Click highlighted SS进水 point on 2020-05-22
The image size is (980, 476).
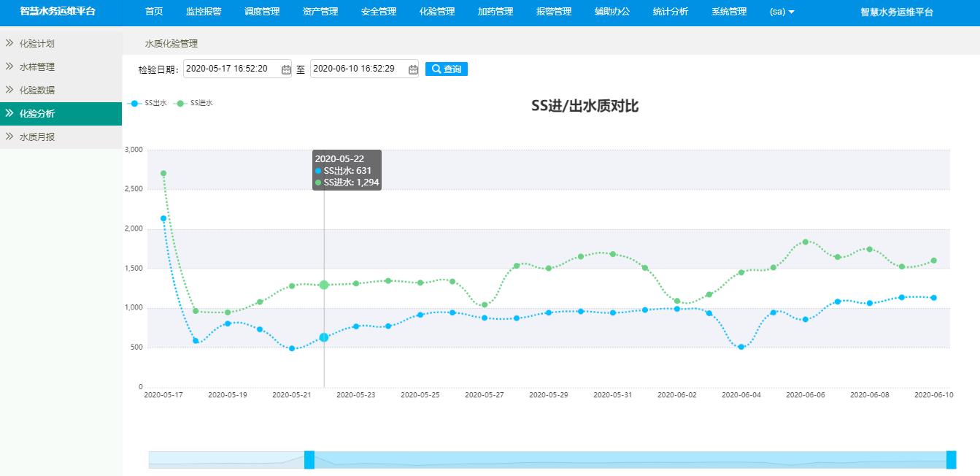324,285
